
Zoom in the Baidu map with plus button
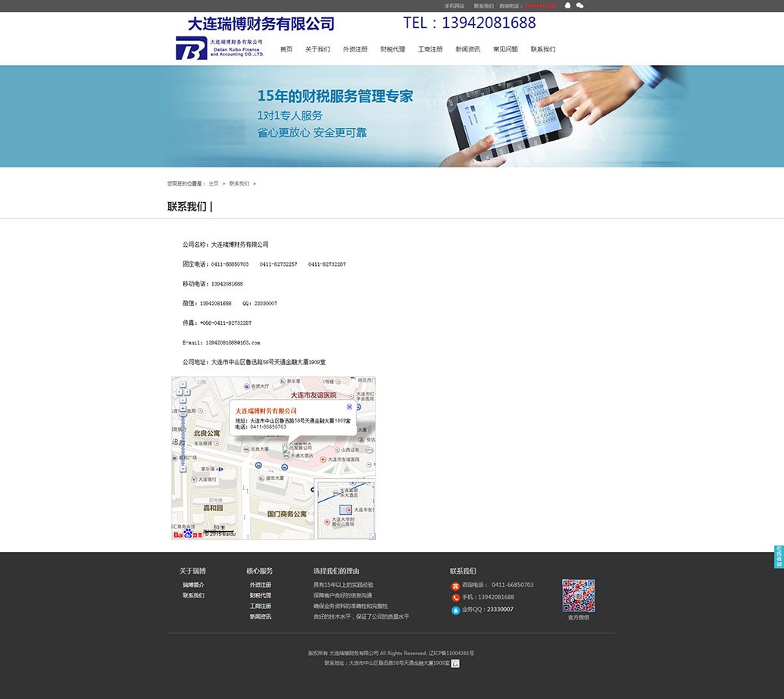(x=183, y=409)
